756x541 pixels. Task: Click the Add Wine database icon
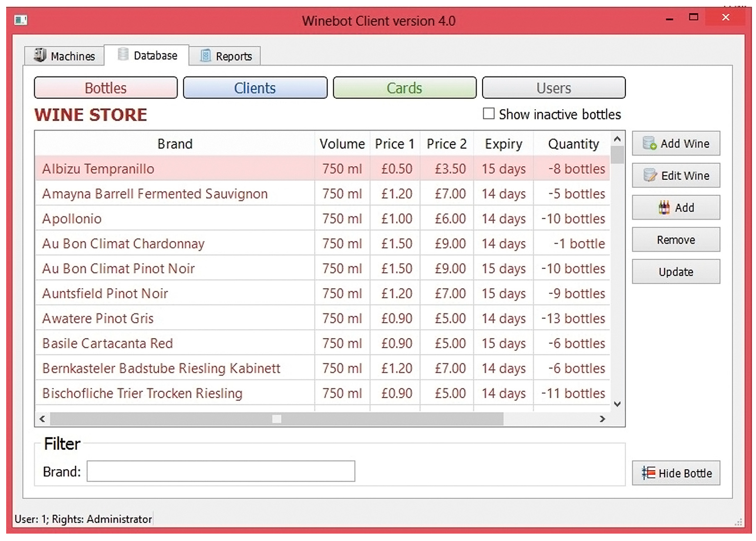pos(649,143)
